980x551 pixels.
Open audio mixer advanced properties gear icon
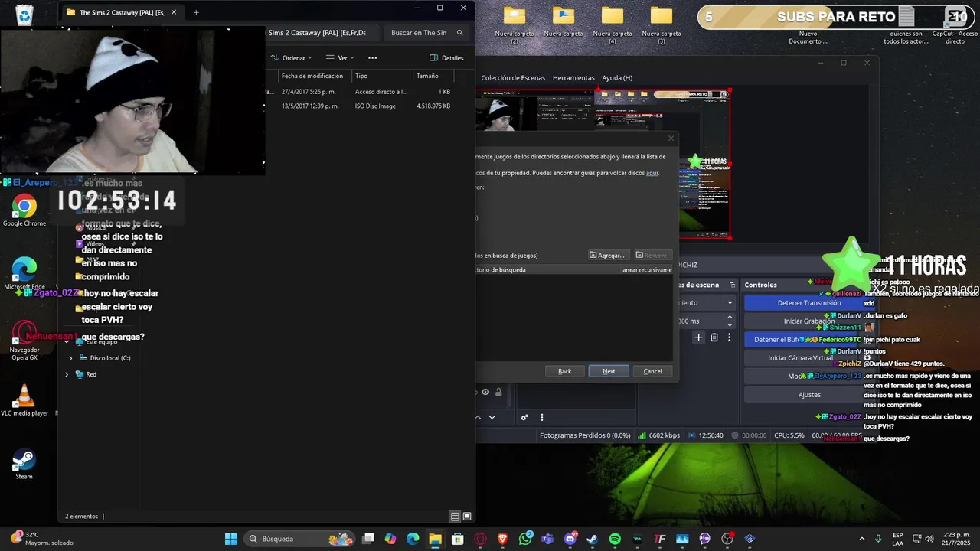tap(524, 417)
